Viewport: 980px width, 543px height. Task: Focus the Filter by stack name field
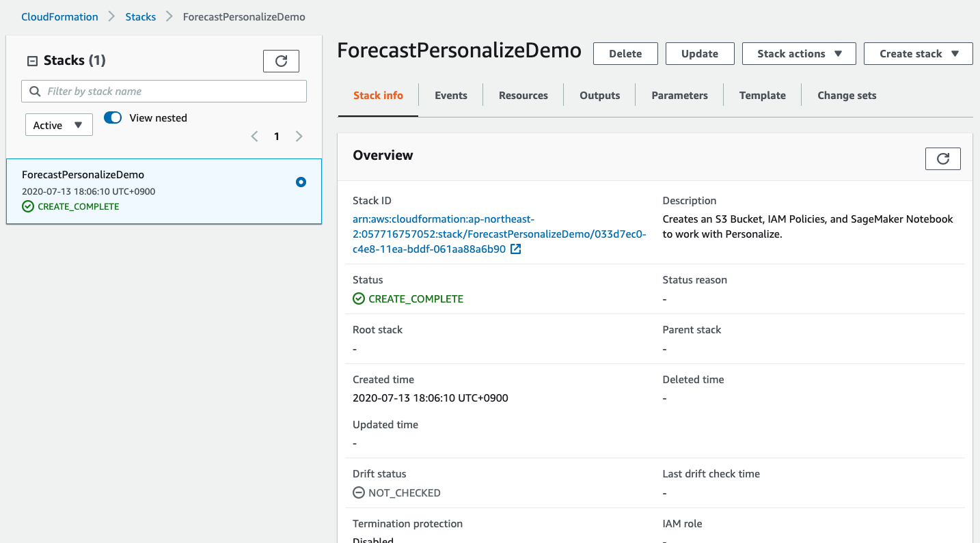[x=164, y=92]
